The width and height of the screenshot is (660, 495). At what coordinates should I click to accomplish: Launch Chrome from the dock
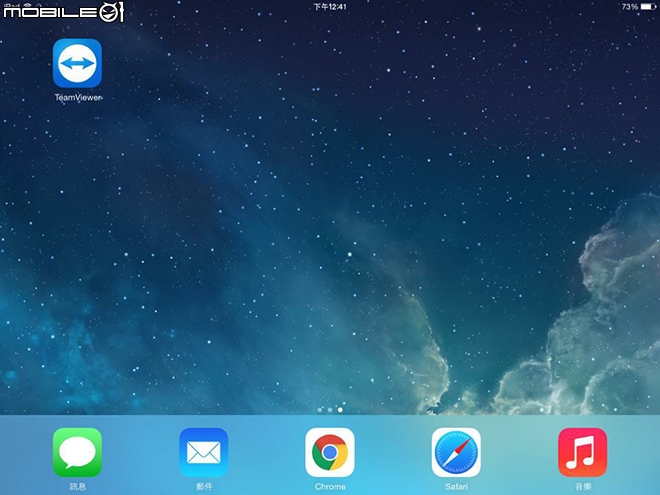[x=330, y=452]
